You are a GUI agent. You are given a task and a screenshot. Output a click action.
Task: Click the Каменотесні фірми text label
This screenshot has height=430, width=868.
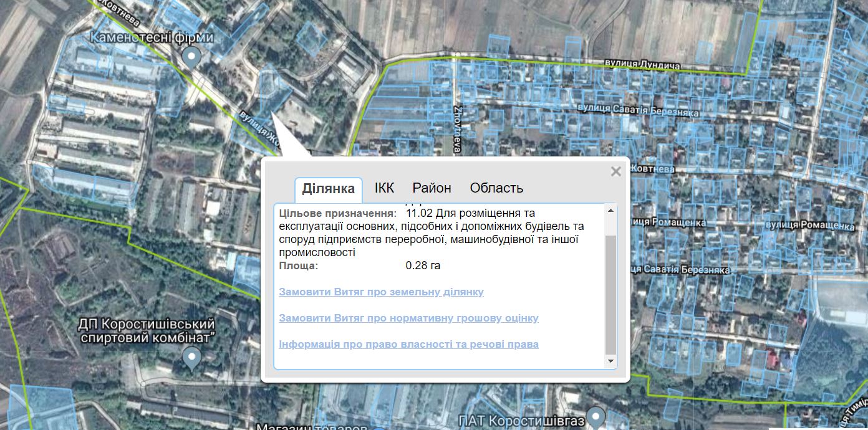pyautogui.click(x=152, y=38)
